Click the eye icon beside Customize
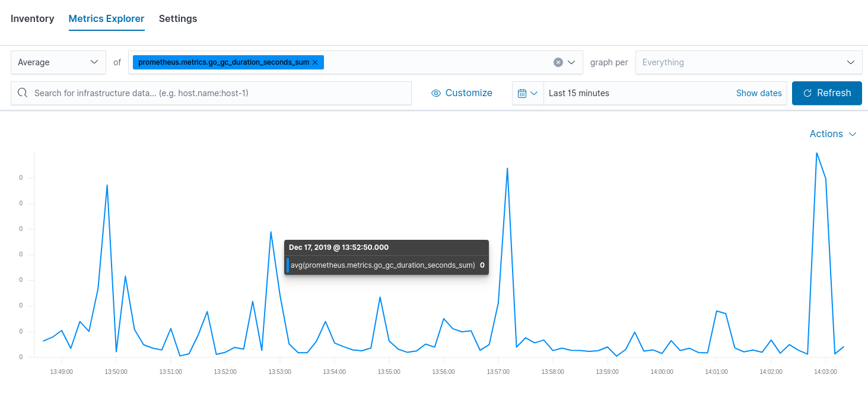This screenshot has width=868, height=406. pyautogui.click(x=436, y=93)
